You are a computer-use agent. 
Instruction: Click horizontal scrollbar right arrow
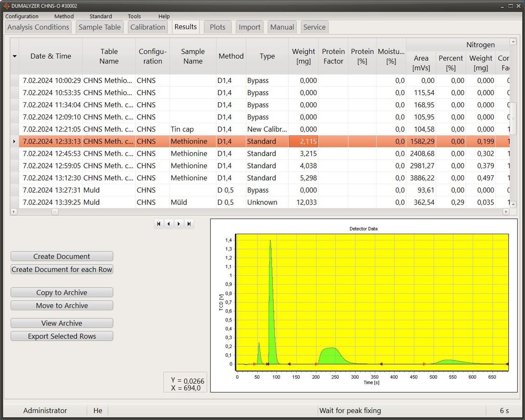(x=506, y=212)
